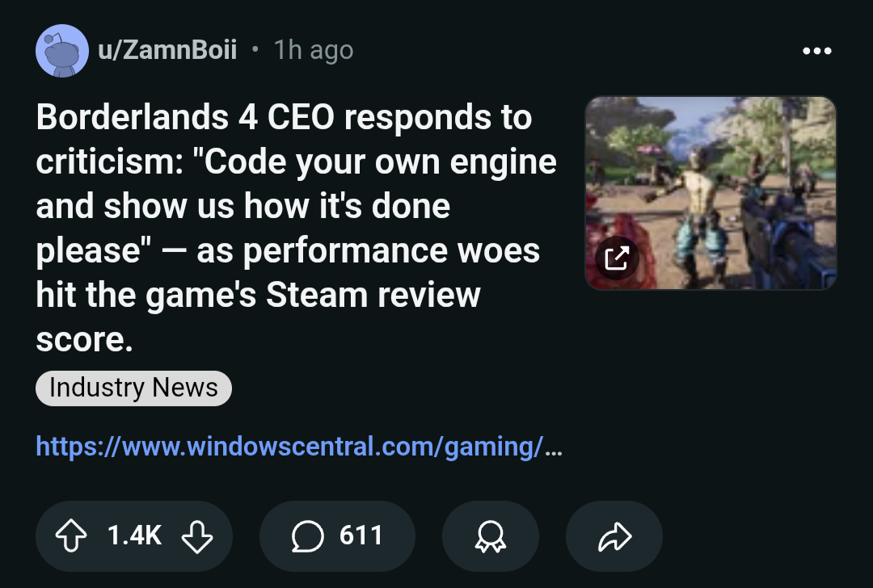873x588 pixels.
Task: Filter by Industry News flair
Action: coord(133,388)
